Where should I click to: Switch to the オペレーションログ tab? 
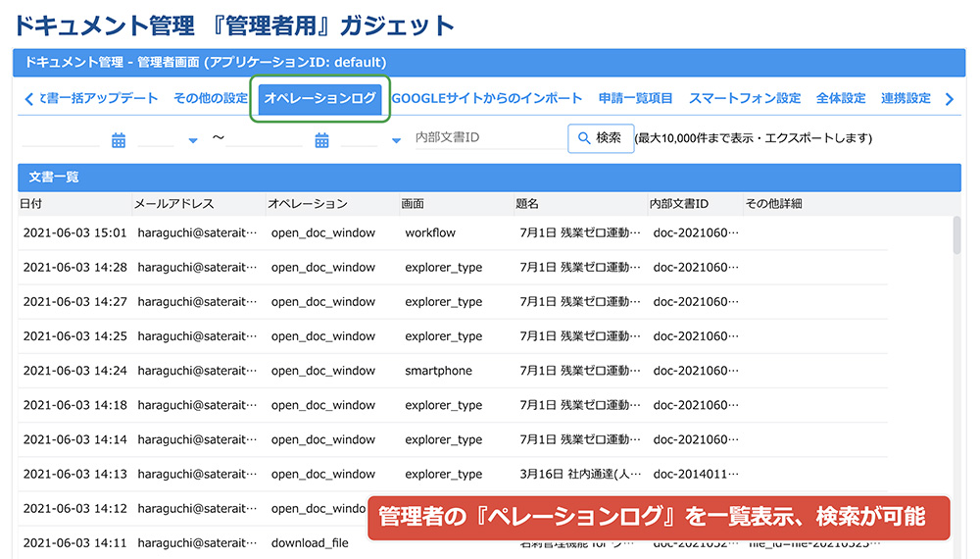click(319, 98)
